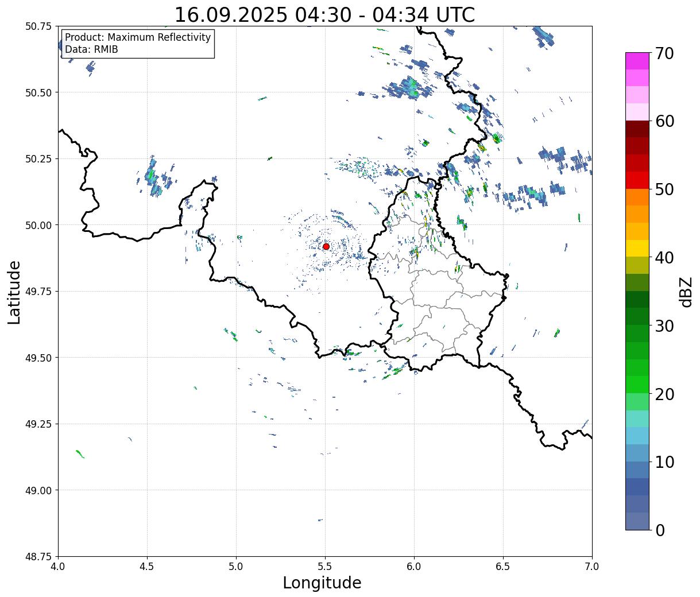Click the colorbar tick label 70
This screenshot has height=597, width=700.
tap(664, 53)
